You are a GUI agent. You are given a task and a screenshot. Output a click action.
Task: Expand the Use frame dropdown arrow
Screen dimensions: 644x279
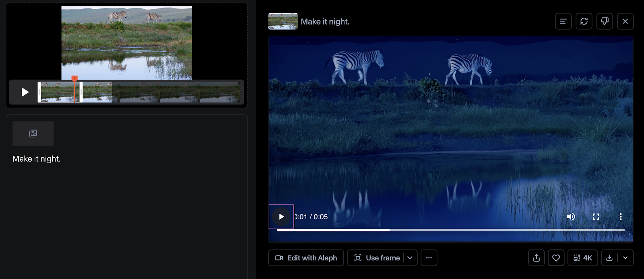pyautogui.click(x=410, y=258)
